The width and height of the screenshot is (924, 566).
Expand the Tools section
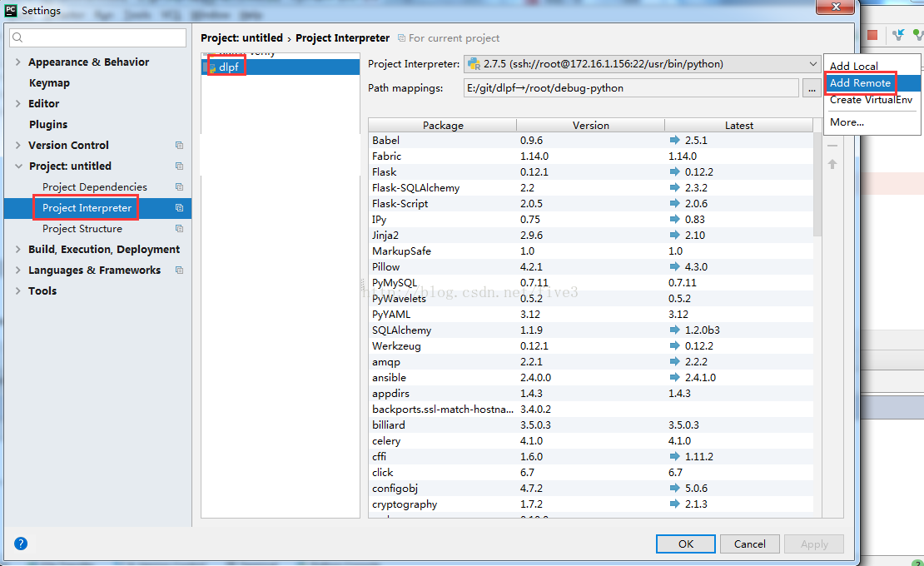(x=17, y=291)
